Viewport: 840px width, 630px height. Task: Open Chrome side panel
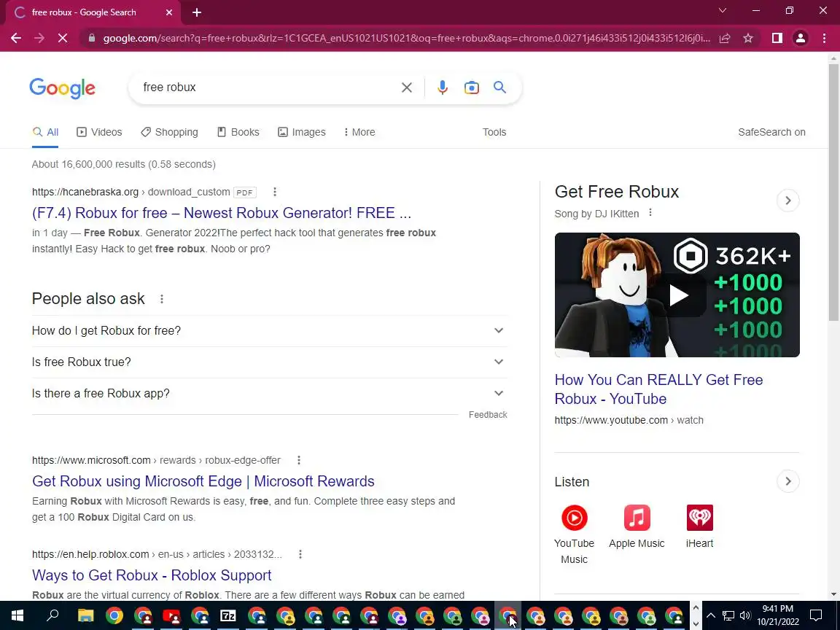point(777,38)
